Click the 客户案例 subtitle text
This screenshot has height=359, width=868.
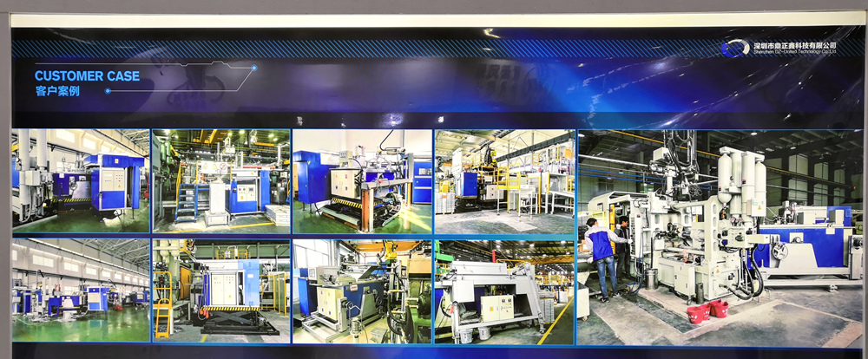click(x=57, y=91)
